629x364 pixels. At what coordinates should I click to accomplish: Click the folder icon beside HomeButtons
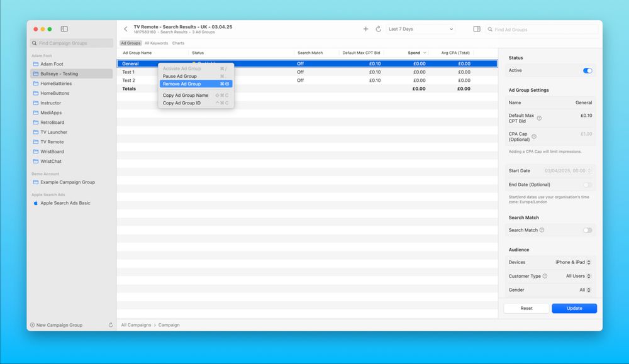click(x=36, y=93)
